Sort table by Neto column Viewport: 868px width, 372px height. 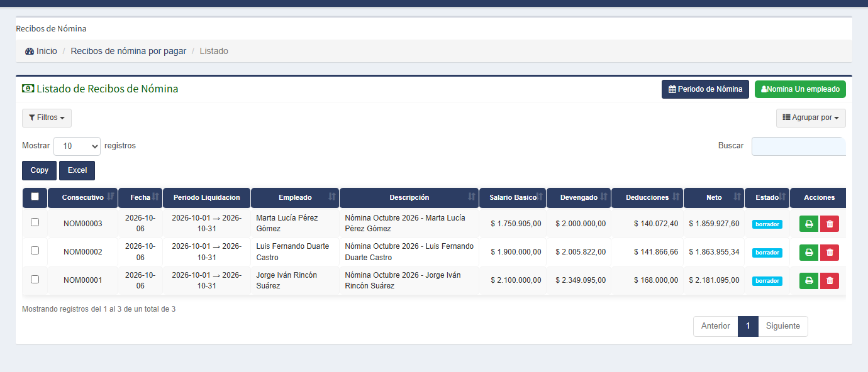[x=714, y=197]
